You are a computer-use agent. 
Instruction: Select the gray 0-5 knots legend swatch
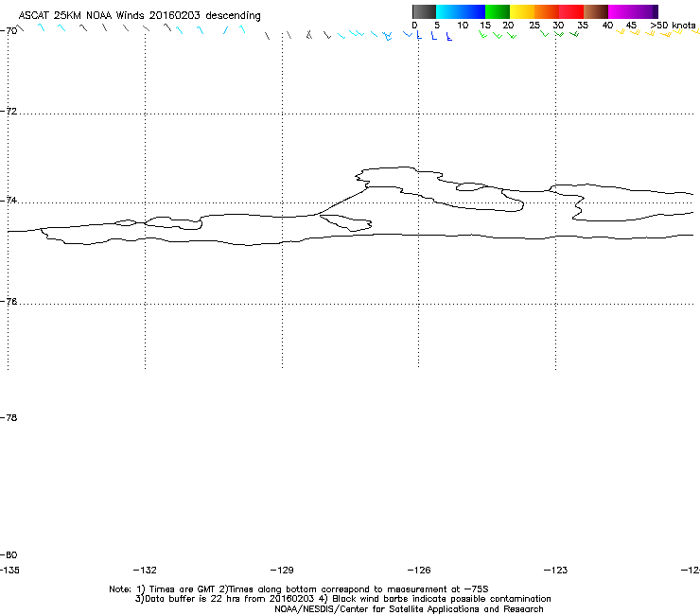[x=425, y=11]
